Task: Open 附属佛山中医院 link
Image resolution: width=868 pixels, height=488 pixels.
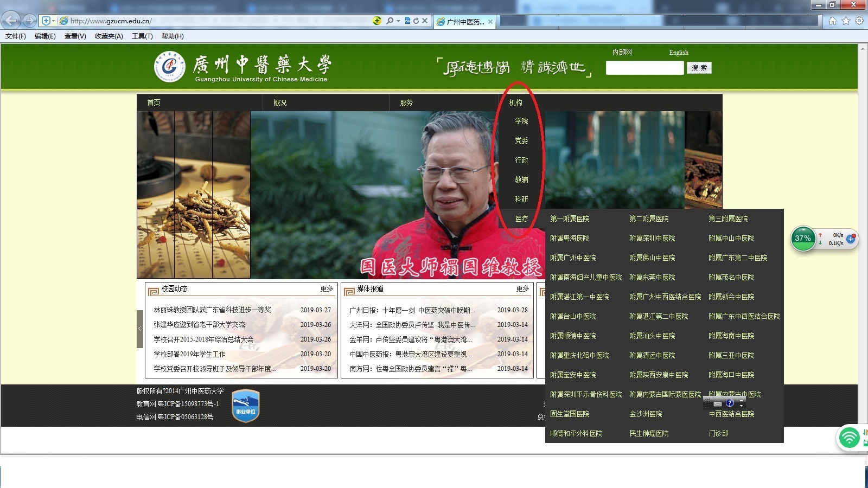Action: click(652, 258)
